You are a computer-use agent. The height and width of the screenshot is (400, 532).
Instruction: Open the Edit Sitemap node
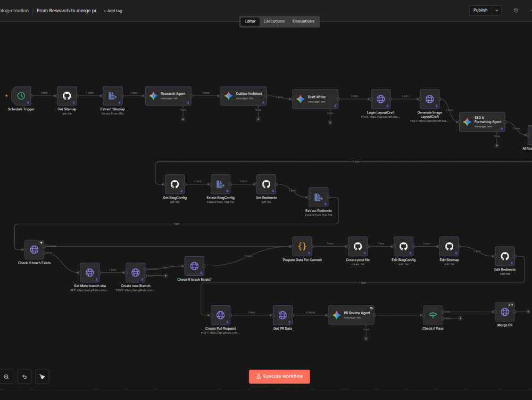pos(449,246)
